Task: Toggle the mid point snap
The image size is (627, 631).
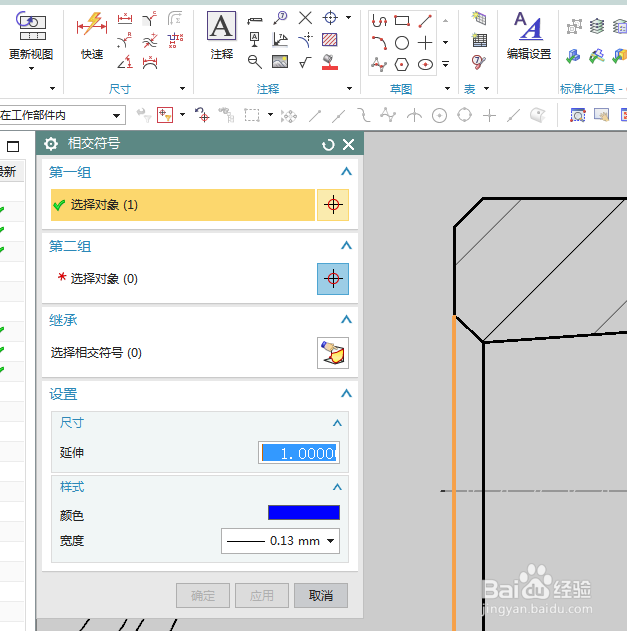Action: (x=339, y=115)
